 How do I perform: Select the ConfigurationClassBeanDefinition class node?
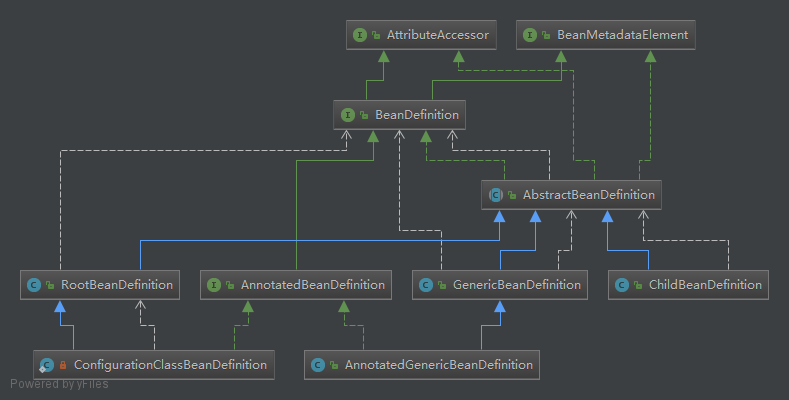[x=154, y=365]
